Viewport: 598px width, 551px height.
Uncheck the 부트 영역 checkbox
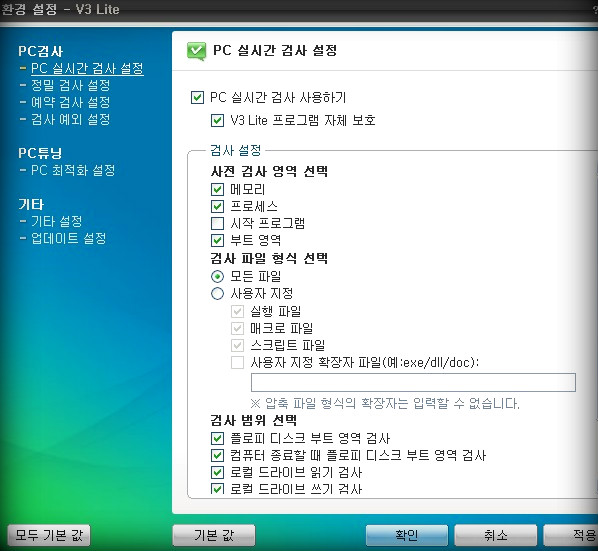(217, 240)
